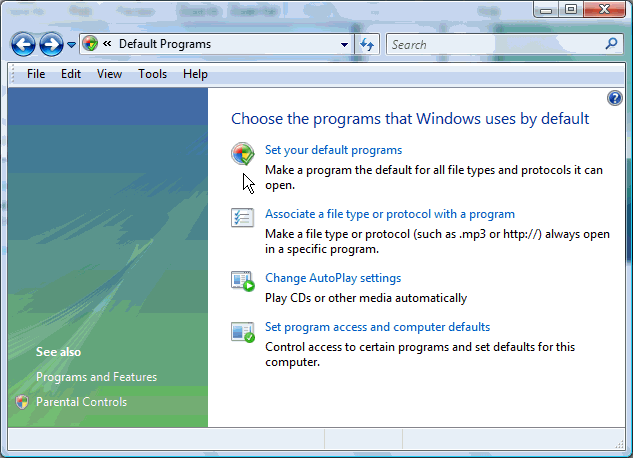633x458 pixels.
Task: Click the AutoPlay settings icon
Action: 243,281
